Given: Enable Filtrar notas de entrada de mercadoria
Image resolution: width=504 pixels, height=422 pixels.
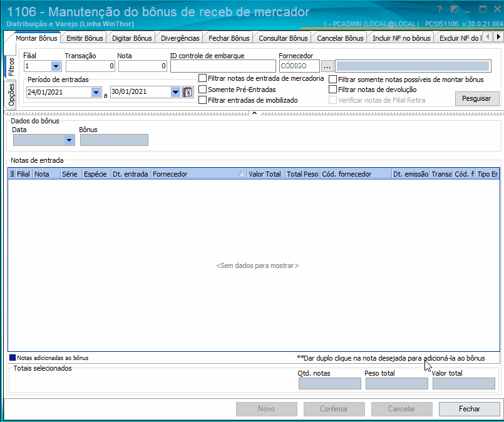Looking at the screenshot, I should tap(202, 78).
